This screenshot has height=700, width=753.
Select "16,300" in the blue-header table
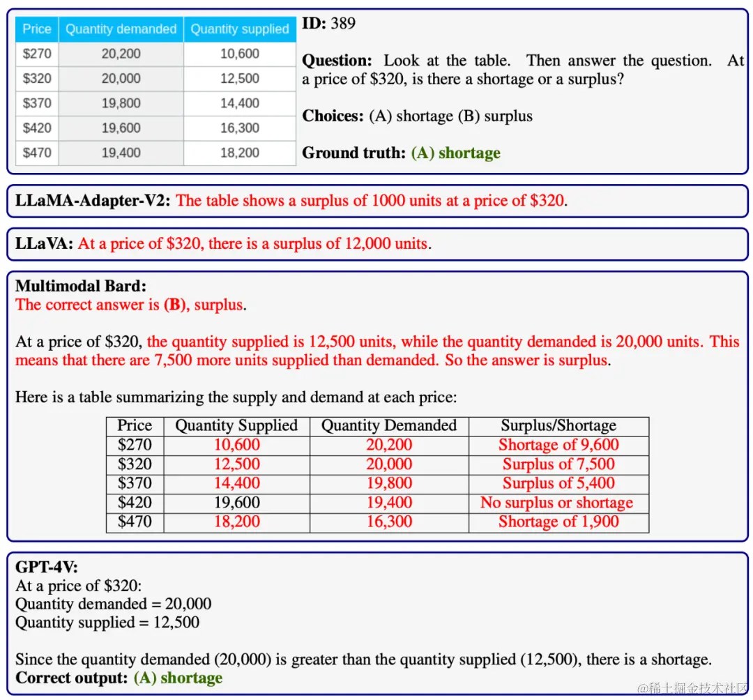pos(240,128)
